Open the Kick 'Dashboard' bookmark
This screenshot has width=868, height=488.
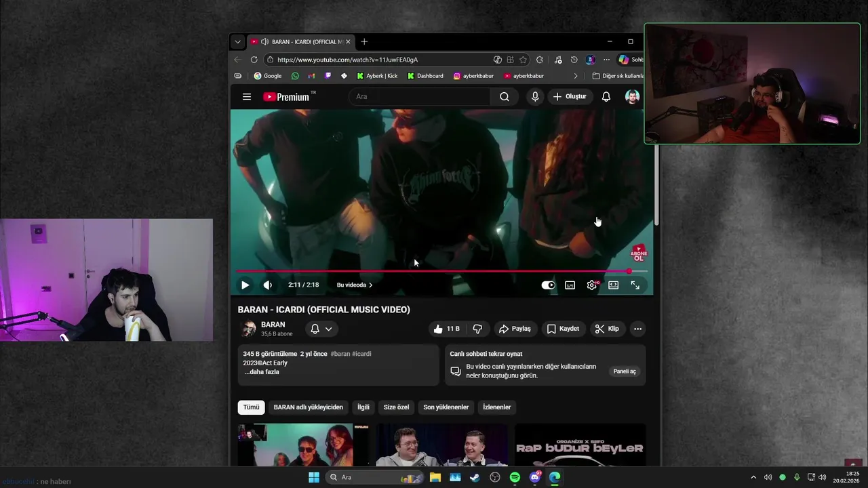(x=425, y=76)
